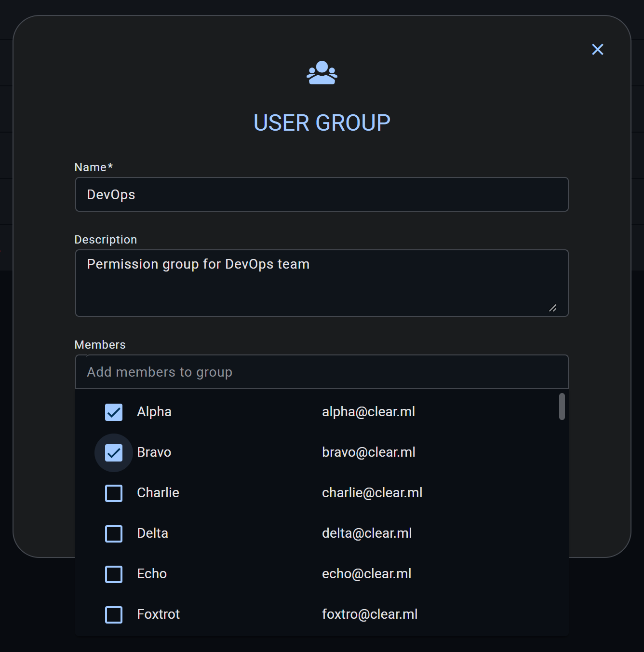Check the Charlie member checkbox
This screenshot has width=644, height=652.
point(114,493)
